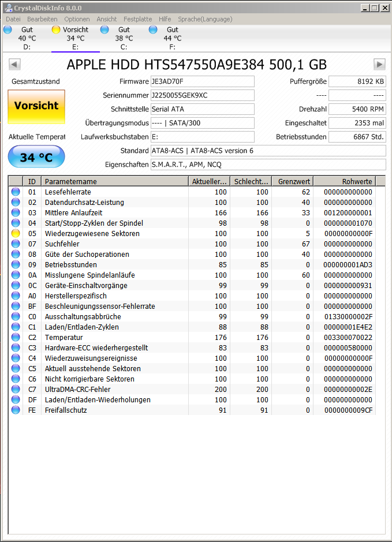Image resolution: width=392 pixels, height=542 pixels.
Task: Open the Optionen menu
Action: tap(77, 19)
